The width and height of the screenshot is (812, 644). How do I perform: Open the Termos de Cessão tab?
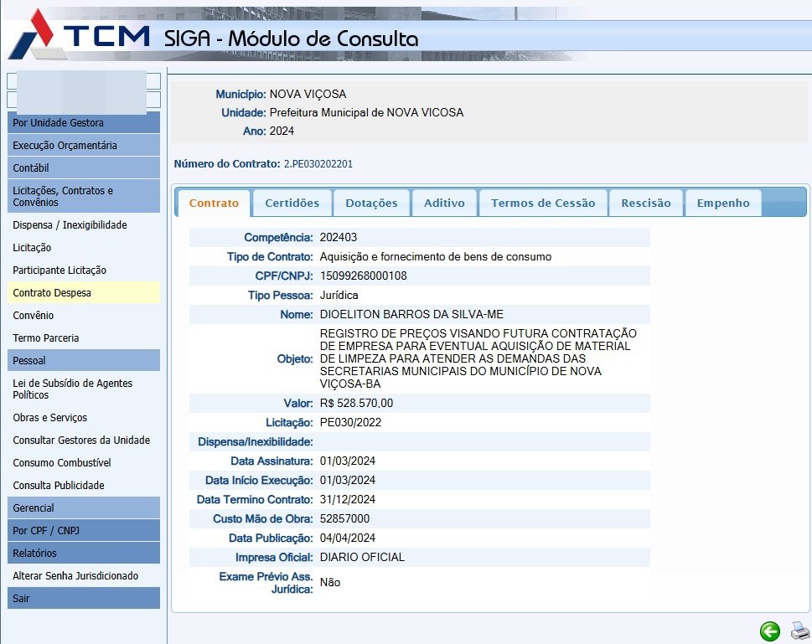point(542,203)
